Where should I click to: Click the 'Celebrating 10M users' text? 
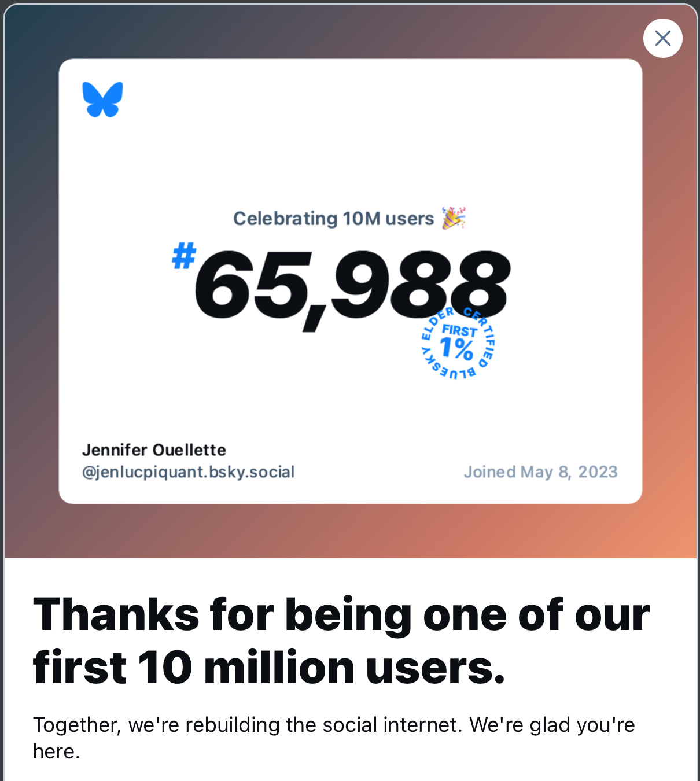[333, 219]
